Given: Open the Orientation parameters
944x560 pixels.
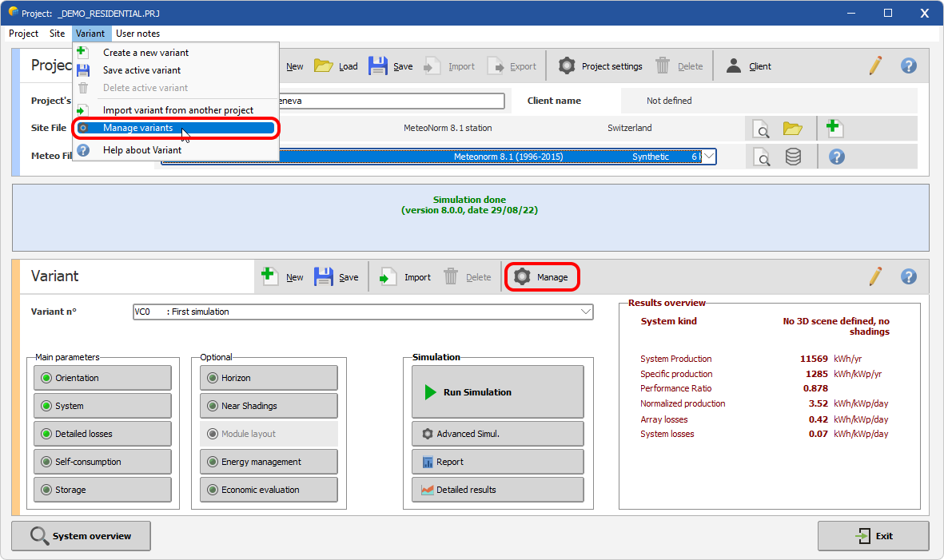Looking at the screenshot, I should click(x=102, y=378).
